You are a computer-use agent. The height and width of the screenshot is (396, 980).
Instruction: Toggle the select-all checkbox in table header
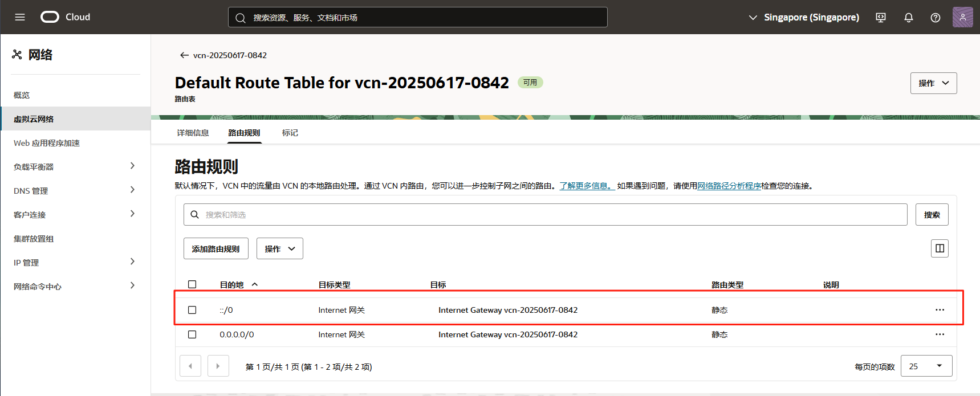click(192, 284)
